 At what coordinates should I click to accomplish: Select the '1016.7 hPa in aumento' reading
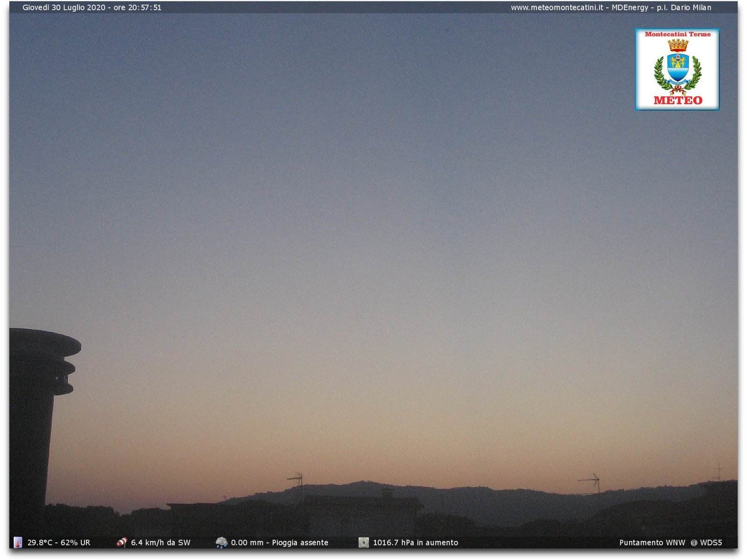tap(416, 542)
